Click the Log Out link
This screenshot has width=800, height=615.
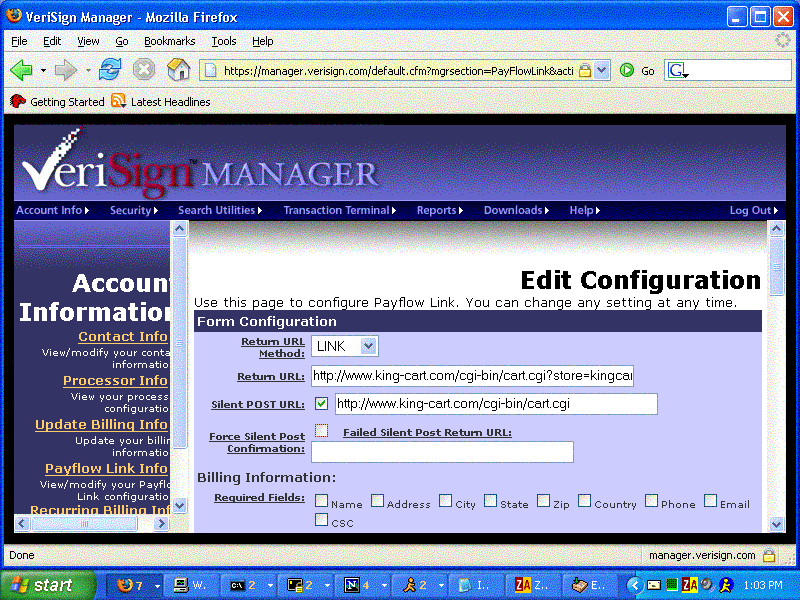pos(754,210)
